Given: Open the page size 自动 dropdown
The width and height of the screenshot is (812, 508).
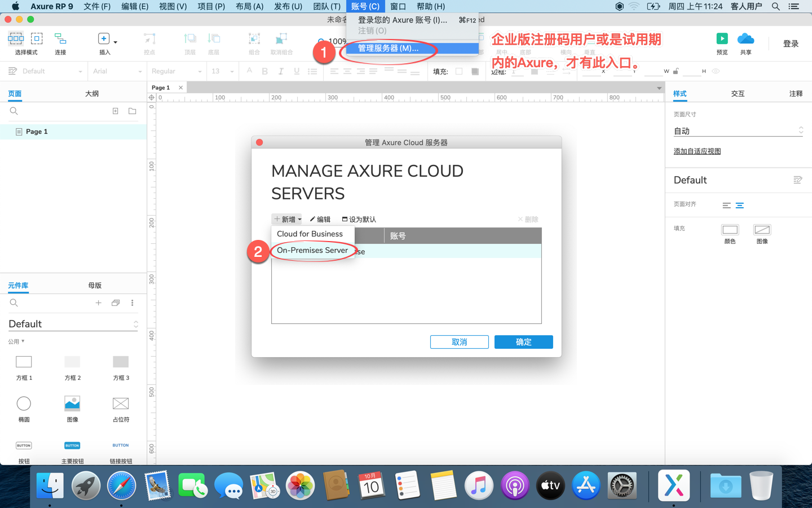Looking at the screenshot, I should pos(738,131).
